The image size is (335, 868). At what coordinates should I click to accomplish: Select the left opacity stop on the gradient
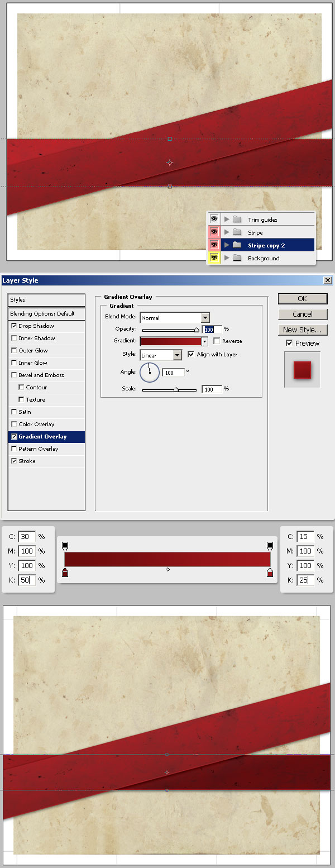(65, 546)
